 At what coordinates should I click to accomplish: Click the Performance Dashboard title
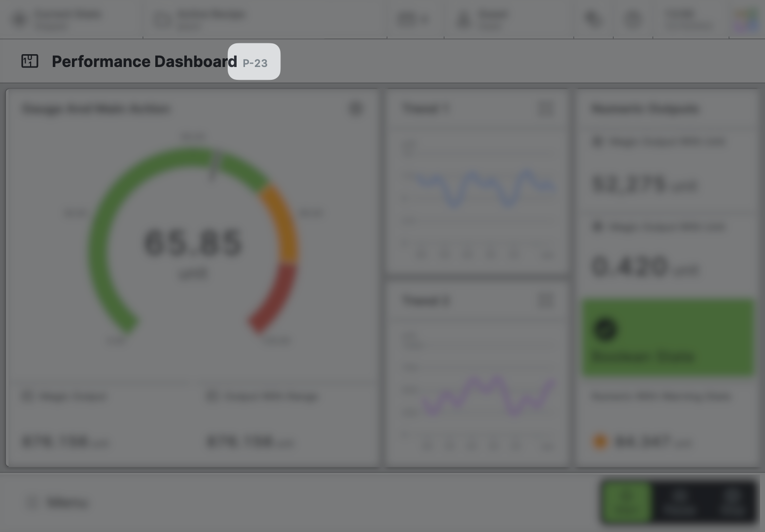tap(144, 62)
